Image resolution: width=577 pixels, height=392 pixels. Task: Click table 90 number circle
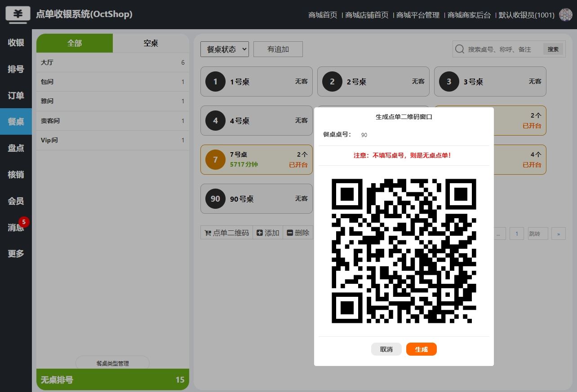(215, 199)
